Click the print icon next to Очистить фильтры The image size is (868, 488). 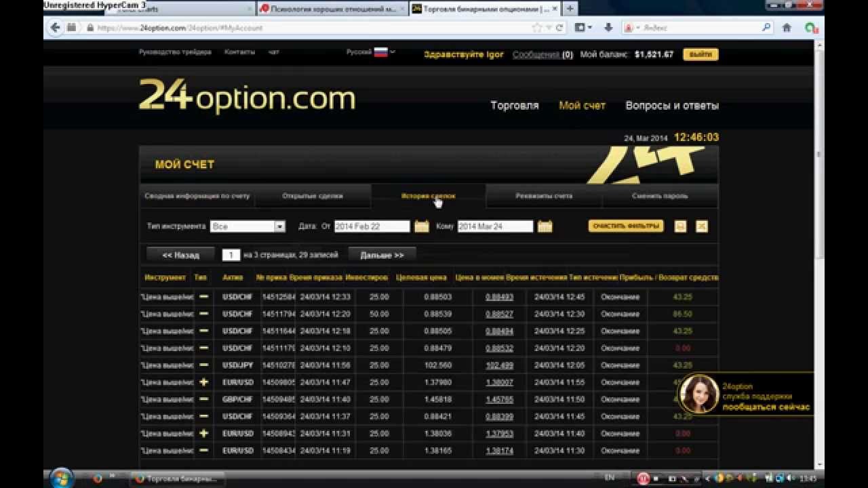click(x=681, y=226)
